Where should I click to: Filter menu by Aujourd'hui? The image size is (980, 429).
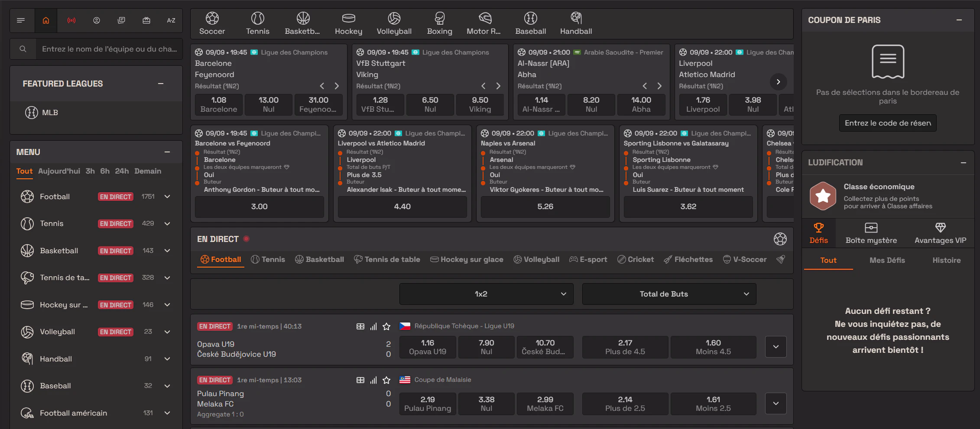click(59, 171)
